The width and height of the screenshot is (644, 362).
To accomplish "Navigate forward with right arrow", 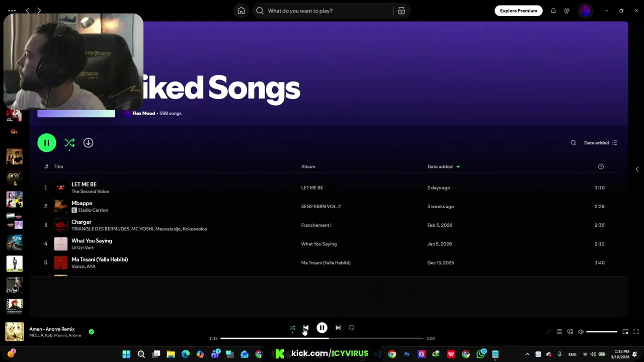I will [39, 11].
